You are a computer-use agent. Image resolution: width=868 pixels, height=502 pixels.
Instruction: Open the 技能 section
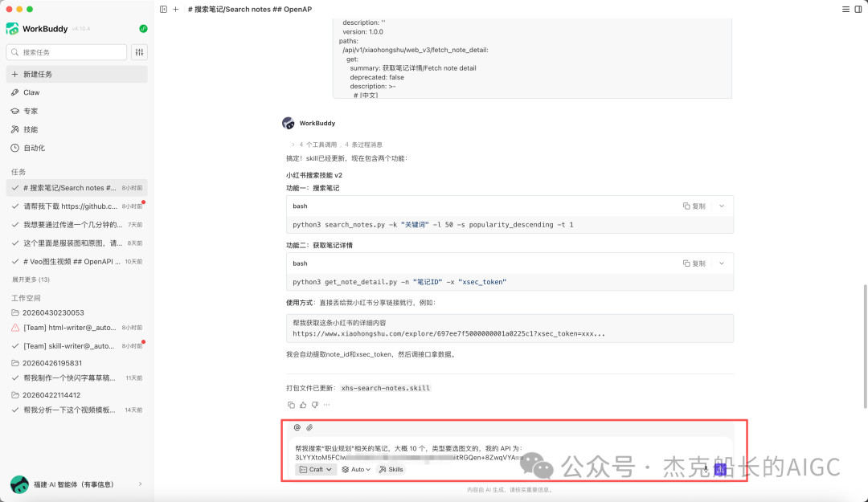tap(77, 129)
